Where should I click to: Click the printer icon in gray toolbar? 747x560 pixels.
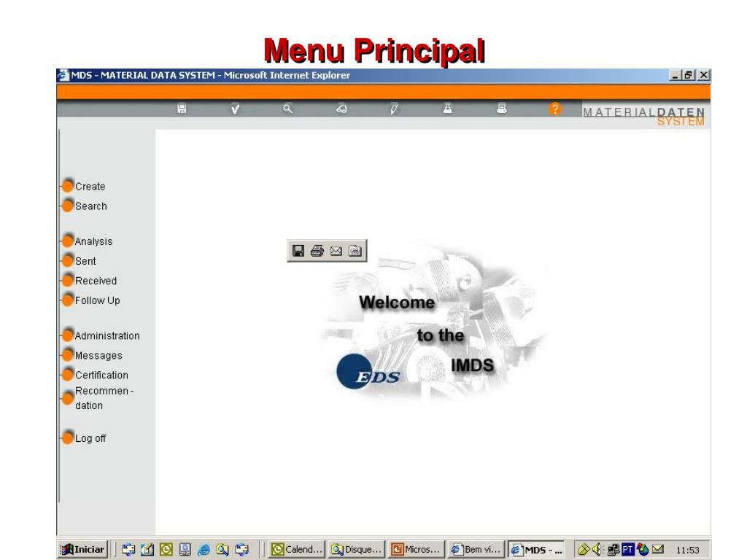coord(502,109)
